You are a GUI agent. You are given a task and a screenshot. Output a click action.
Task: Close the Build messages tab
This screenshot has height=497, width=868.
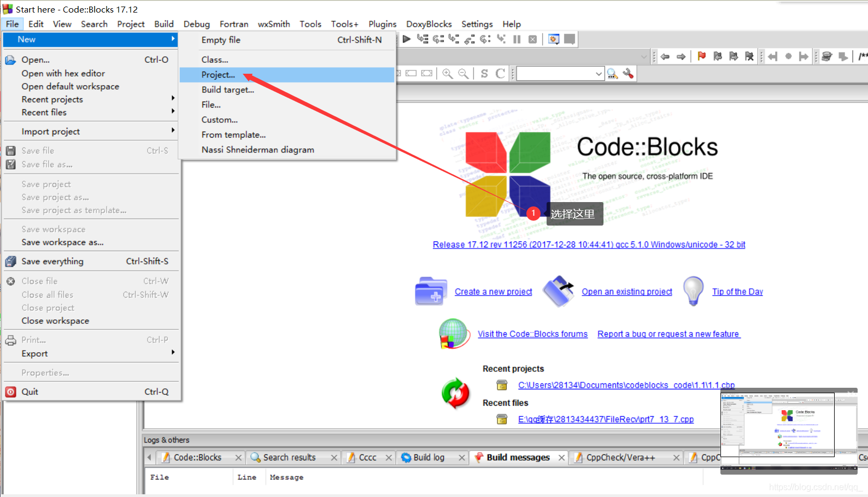pos(561,458)
